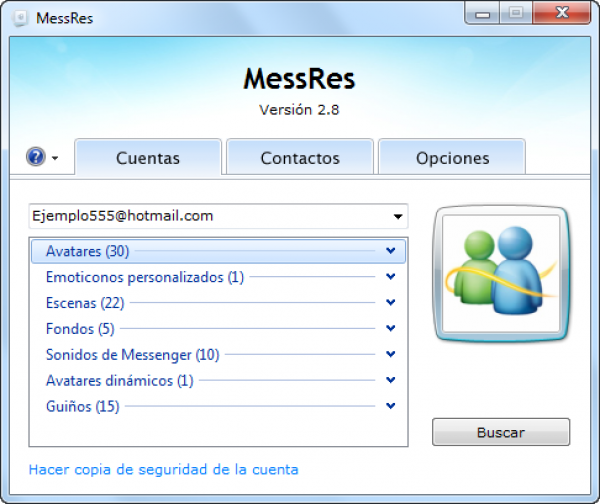Select the Escenas (22) label
The image size is (600, 504).
[x=85, y=303]
